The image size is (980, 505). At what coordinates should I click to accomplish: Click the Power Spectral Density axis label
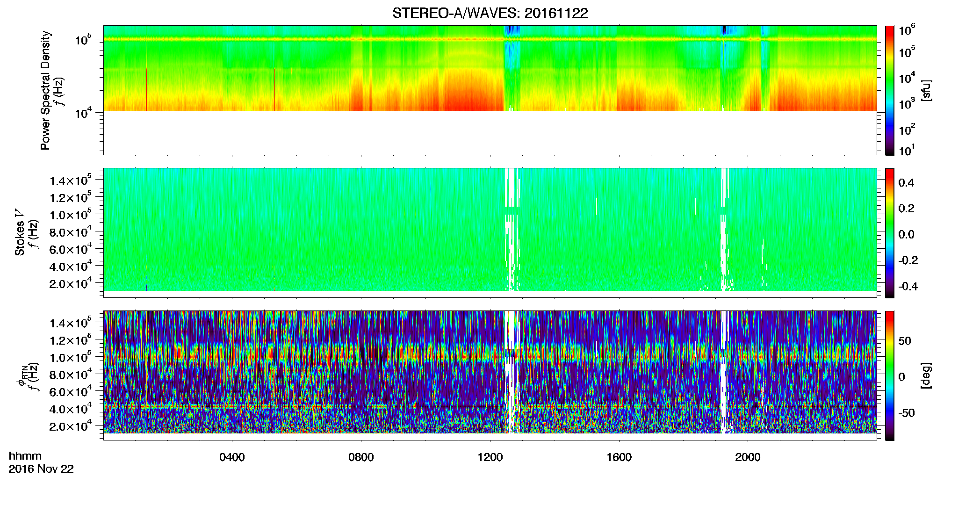click(x=45, y=90)
